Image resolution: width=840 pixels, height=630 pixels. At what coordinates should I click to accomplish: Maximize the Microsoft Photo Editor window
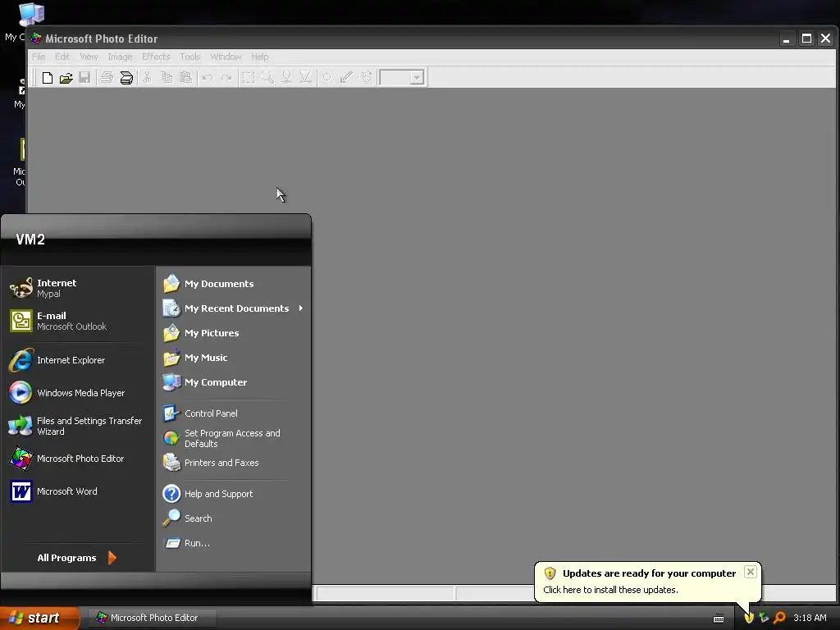tap(806, 39)
